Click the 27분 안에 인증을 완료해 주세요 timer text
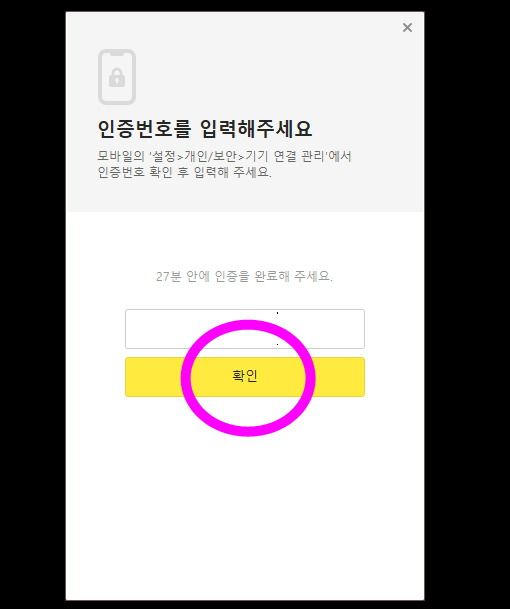The height and width of the screenshot is (609, 510). [x=244, y=276]
